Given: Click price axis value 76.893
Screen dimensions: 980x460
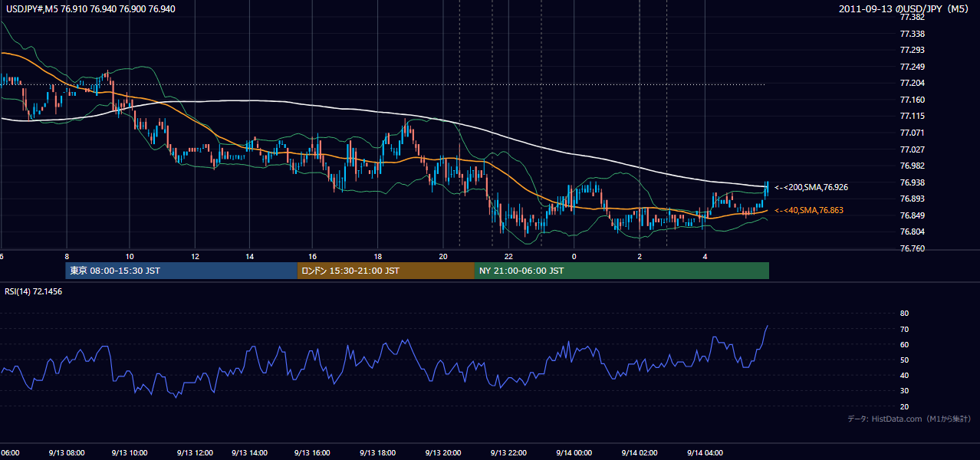Looking at the screenshot, I should click(x=912, y=199).
